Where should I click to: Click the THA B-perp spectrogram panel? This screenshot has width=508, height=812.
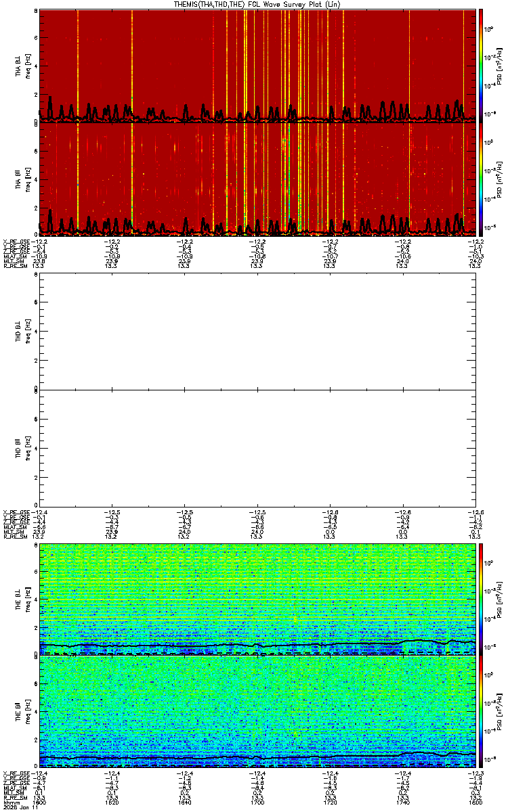point(257,65)
